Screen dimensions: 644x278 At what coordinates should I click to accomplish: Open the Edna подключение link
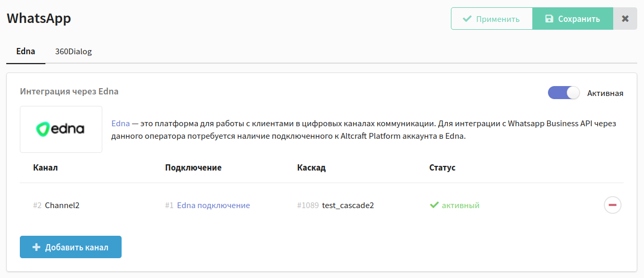tap(213, 206)
